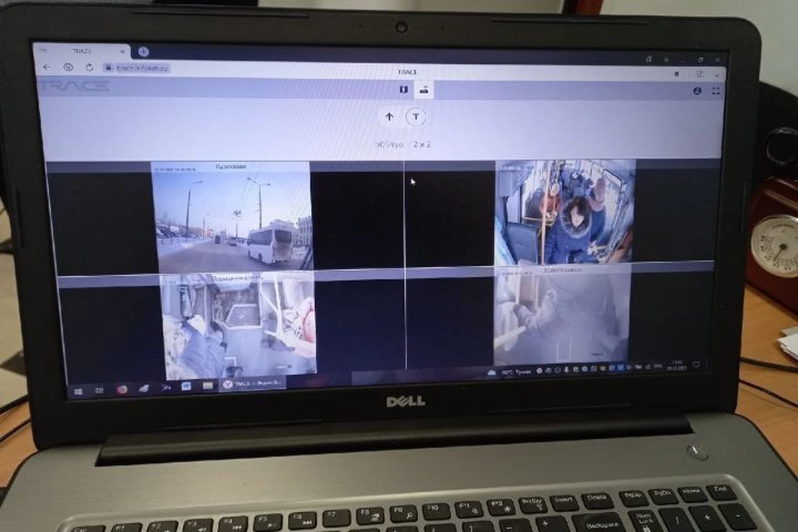Open the user account icon
The width and height of the screenshot is (798, 532).
point(697,91)
